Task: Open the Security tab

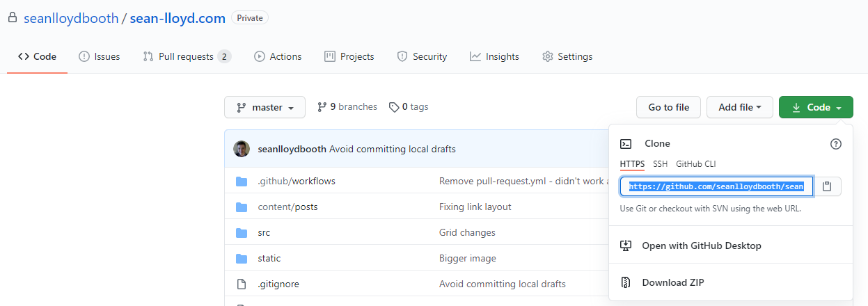Action: point(422,56)
